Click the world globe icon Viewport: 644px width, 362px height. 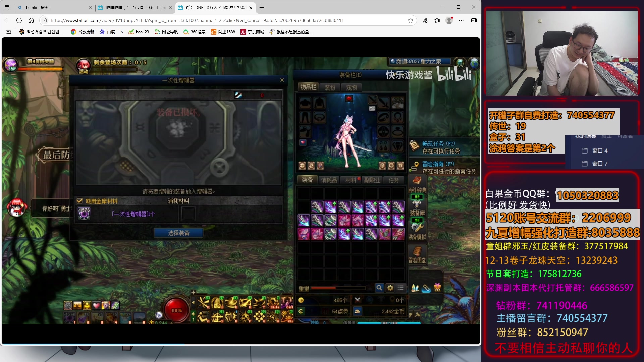474,63
